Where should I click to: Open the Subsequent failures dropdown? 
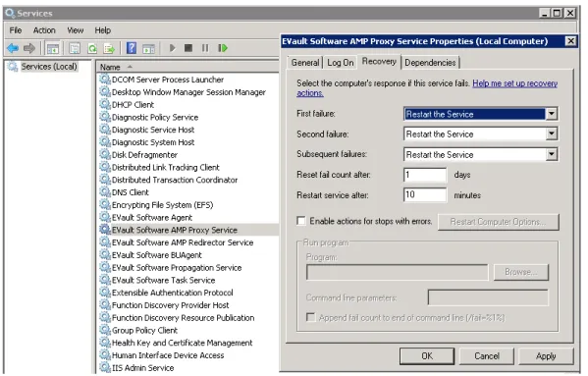point(552,154)
